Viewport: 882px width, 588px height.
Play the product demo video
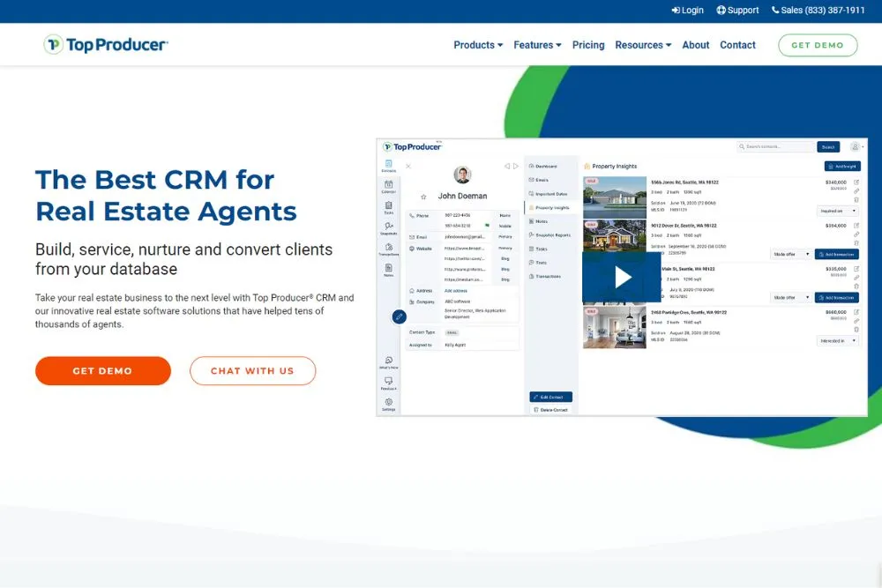click(623, 276)
